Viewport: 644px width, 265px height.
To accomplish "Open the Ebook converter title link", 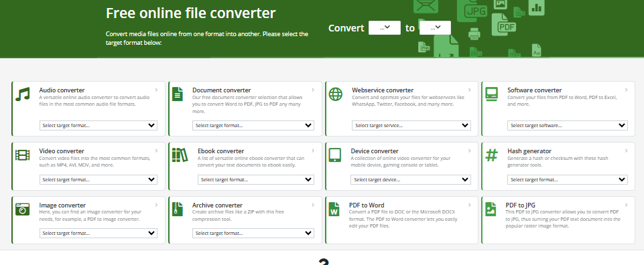I will 221,151.
